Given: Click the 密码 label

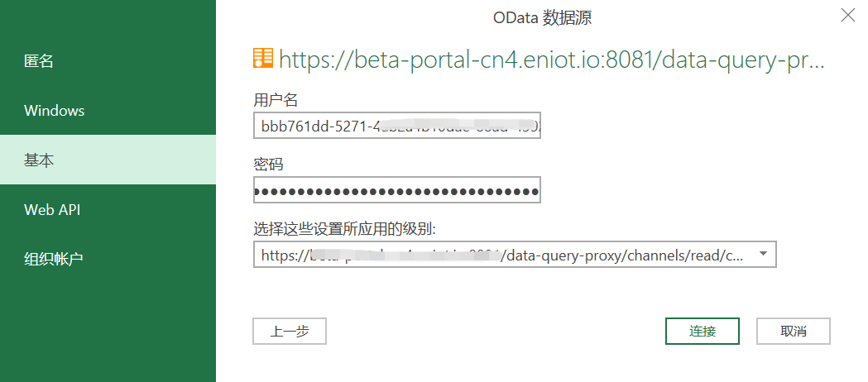Looking at the screenshot, I should pos(268,165).
